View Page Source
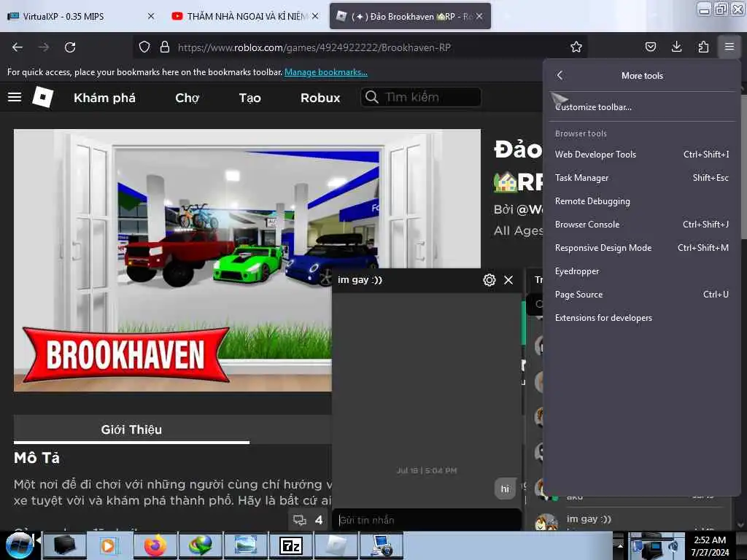 point(642,295)
